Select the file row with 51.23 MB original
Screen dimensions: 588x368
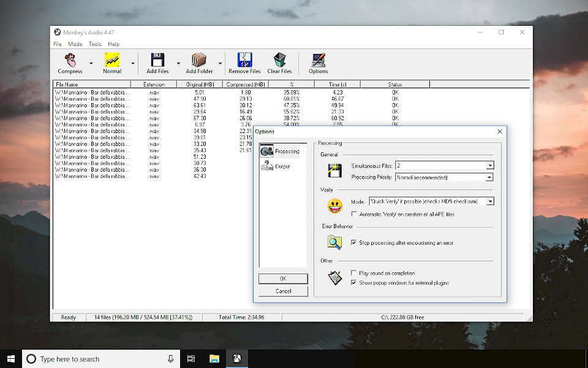tap(153, 156)
